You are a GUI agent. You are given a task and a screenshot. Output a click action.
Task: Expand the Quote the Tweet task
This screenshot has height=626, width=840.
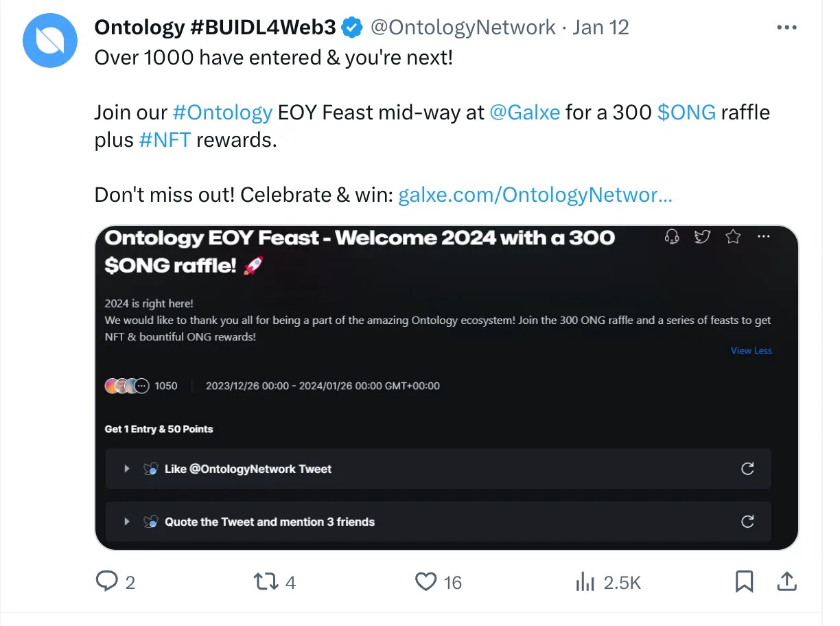(x=127, y=522)
